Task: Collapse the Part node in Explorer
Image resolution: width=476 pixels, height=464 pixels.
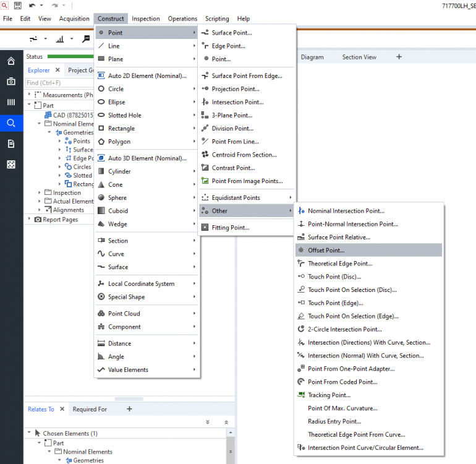Action: 30,106
